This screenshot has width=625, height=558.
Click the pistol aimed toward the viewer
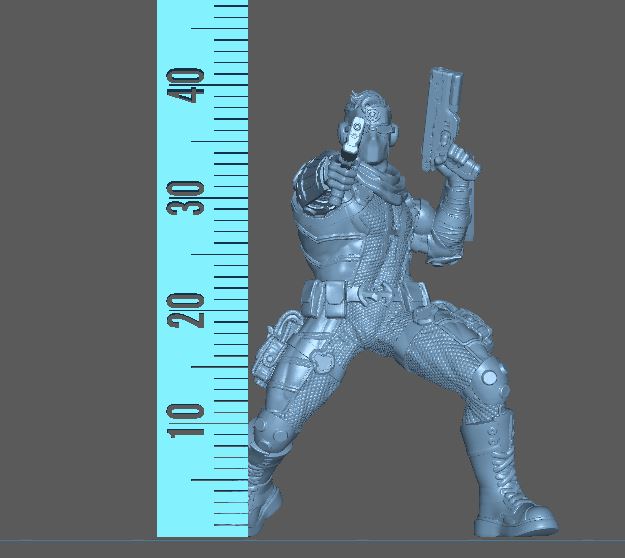350,146
